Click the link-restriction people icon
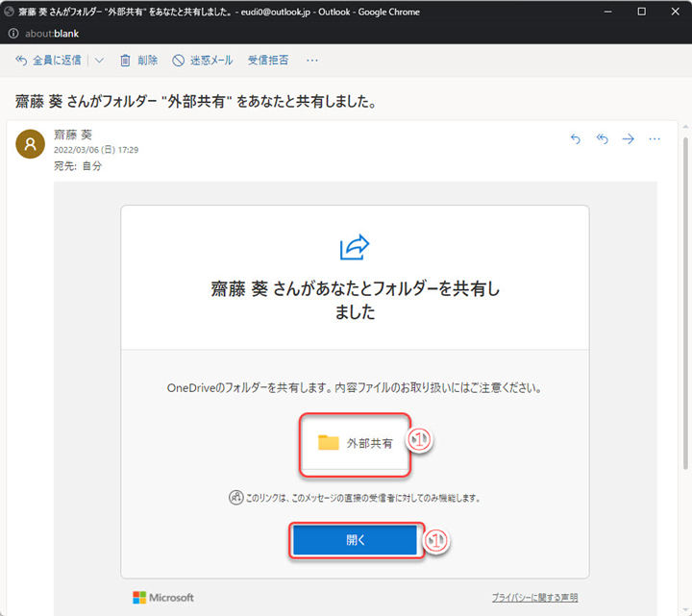This screenshot has height=616, width=692. click(236, 497)
